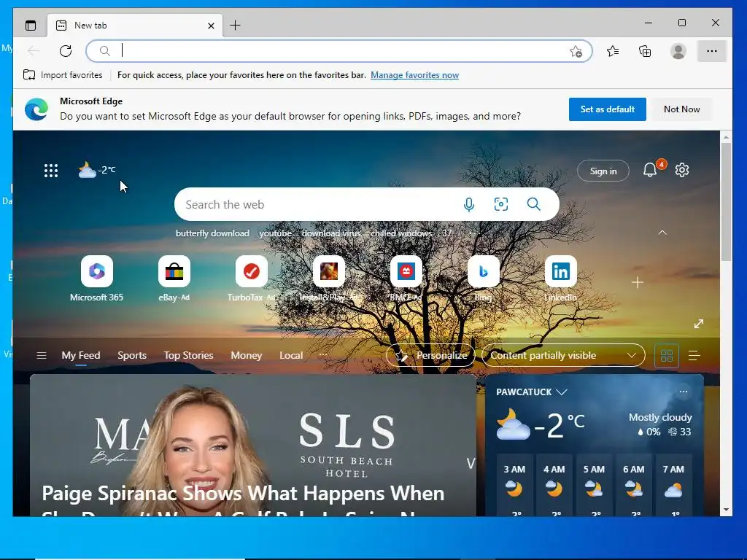Open the Collections icon

coord(645,51)
